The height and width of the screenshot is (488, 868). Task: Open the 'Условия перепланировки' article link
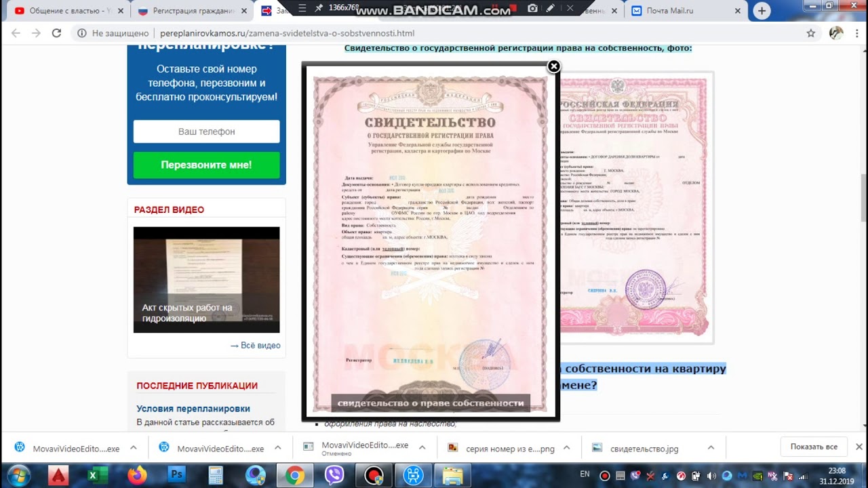[x=193, y=409]
